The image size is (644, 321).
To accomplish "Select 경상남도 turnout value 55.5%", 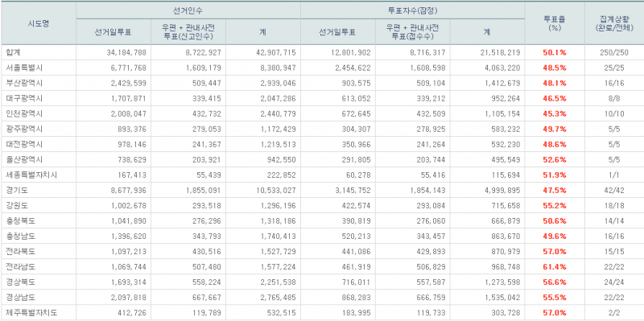I will click(555, 298).
